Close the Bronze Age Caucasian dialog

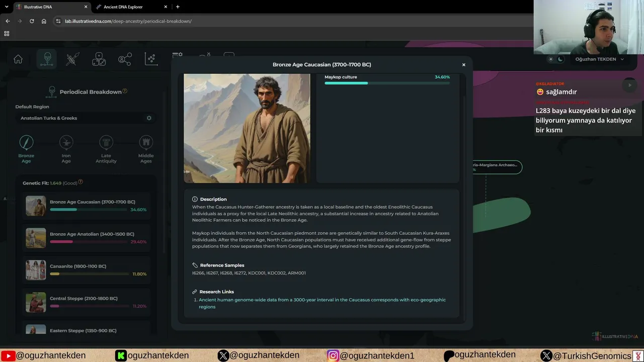tap(464, 65)
